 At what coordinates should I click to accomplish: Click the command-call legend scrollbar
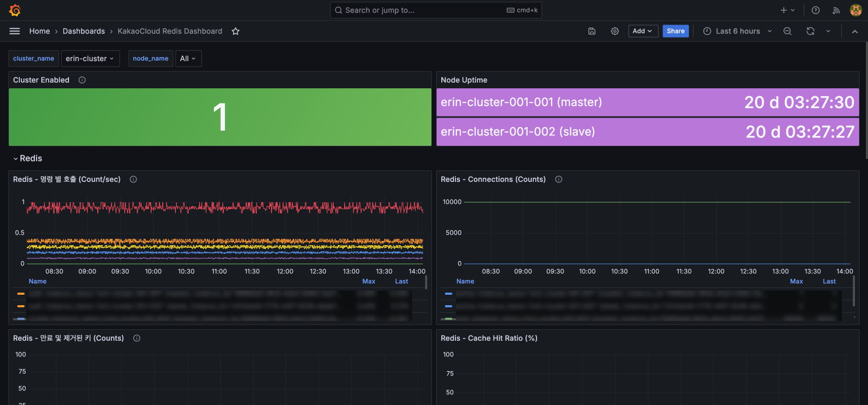426,283
